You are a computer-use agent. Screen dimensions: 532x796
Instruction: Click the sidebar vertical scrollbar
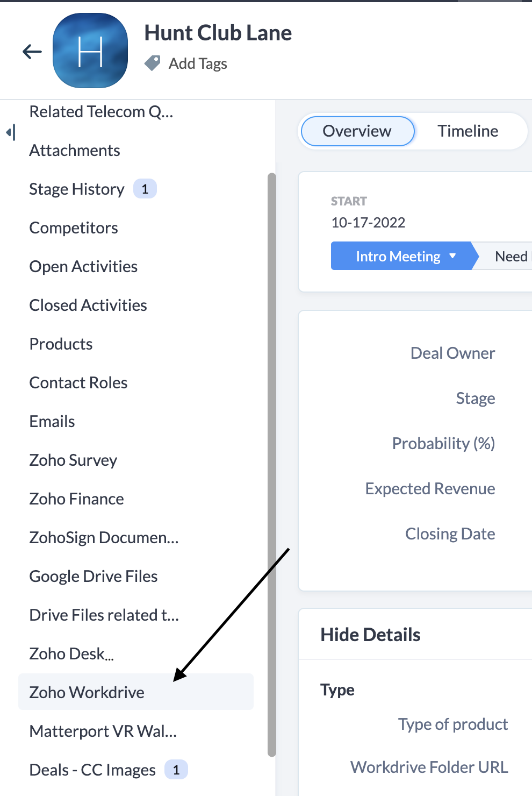pos(271,465)
